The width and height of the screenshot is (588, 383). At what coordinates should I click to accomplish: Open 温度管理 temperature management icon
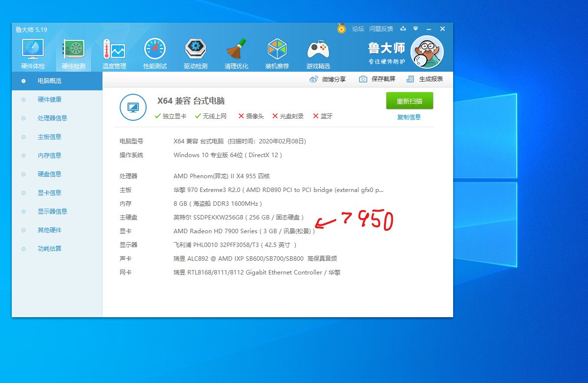(114, 49)
